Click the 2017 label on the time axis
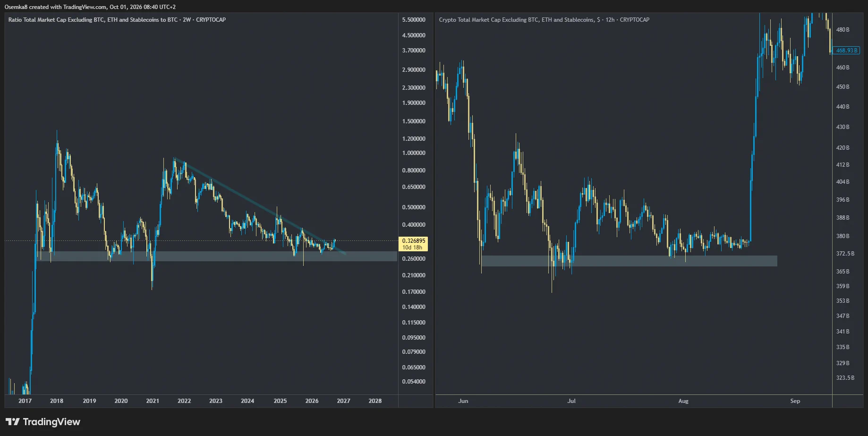The height and width of the screenshot is (436, 868). tap(25, 401)
